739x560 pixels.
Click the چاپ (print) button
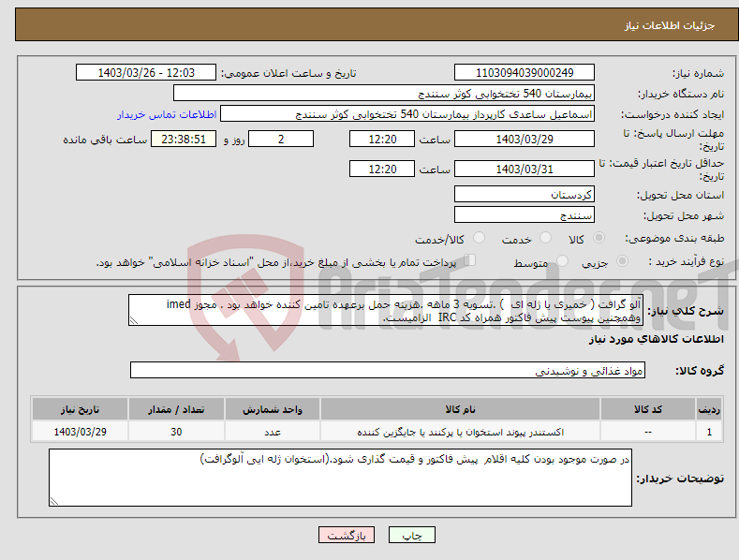[411, 535]
